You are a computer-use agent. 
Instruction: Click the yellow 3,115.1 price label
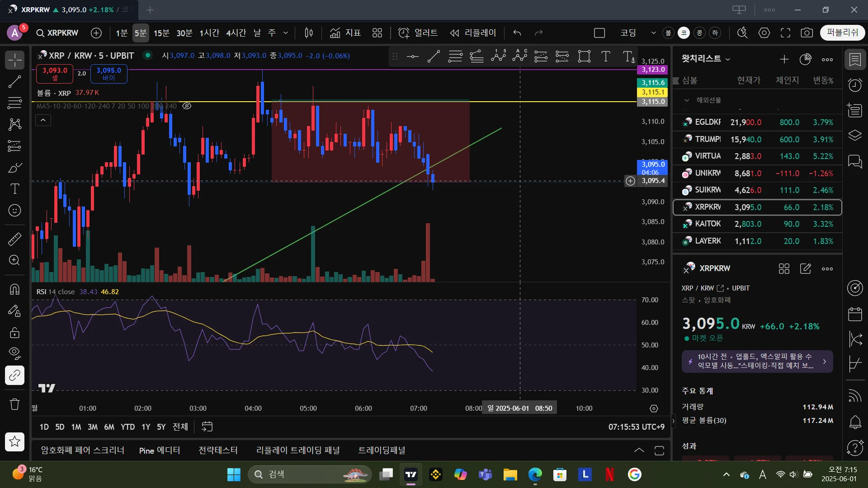point(653,92)
